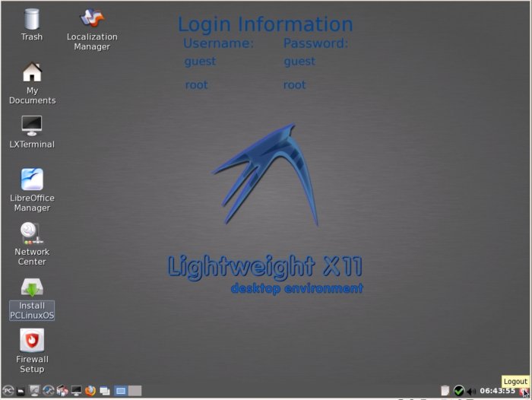Click the volume speaker tray icon
532x400 pixels.
click(x=471, y=391)
